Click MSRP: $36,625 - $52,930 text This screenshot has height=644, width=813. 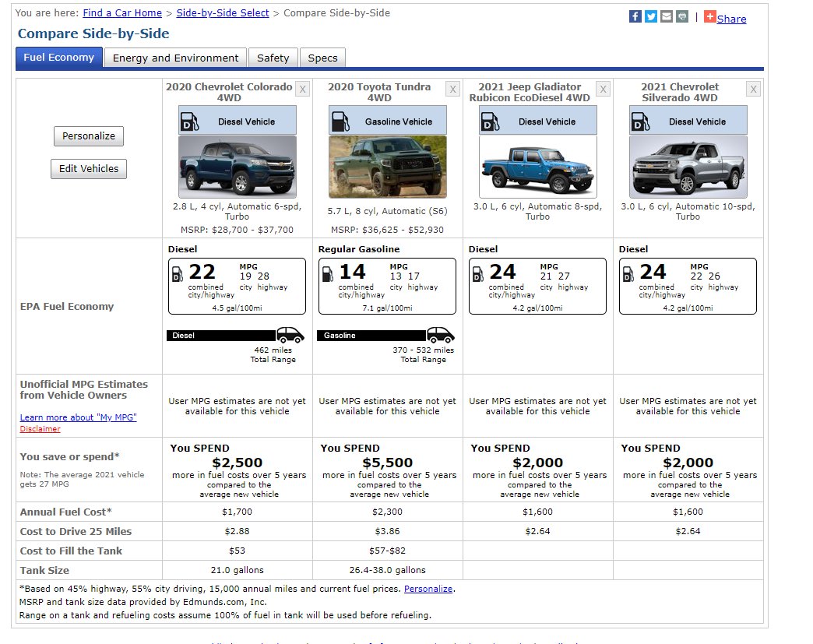[387, 230]
